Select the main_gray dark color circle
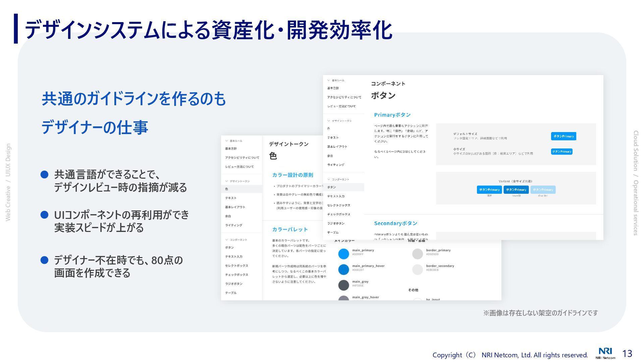644x362 pixels. pos(343,285)
